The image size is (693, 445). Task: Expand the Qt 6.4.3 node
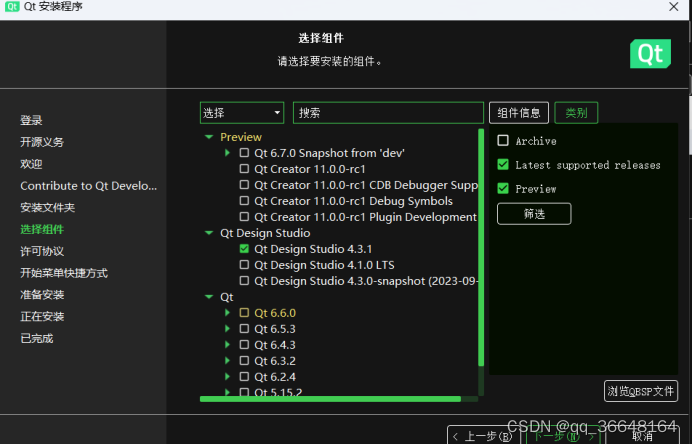coord(227,345)
